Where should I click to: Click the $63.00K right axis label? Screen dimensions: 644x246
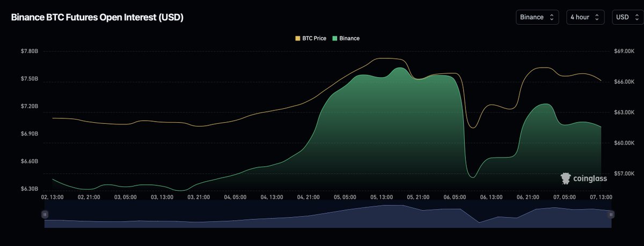click(x=625, y=113)
